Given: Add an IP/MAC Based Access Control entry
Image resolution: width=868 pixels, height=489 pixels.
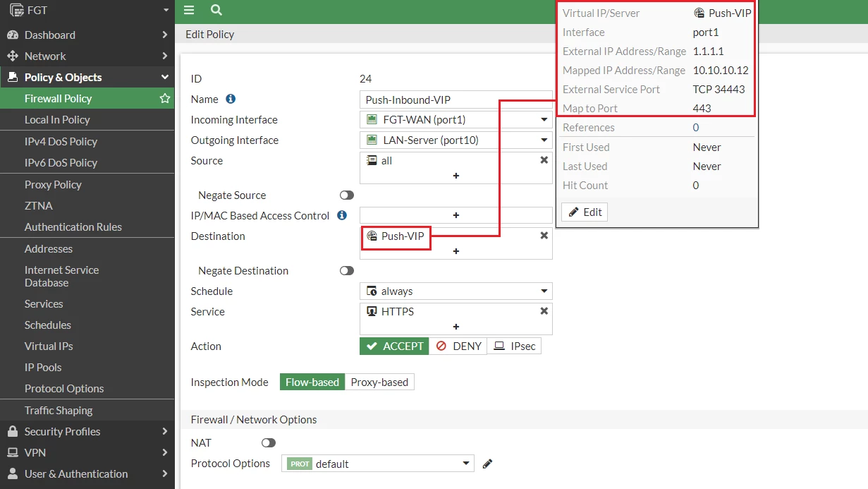Looking at the screenshot, I should (456, 215).
